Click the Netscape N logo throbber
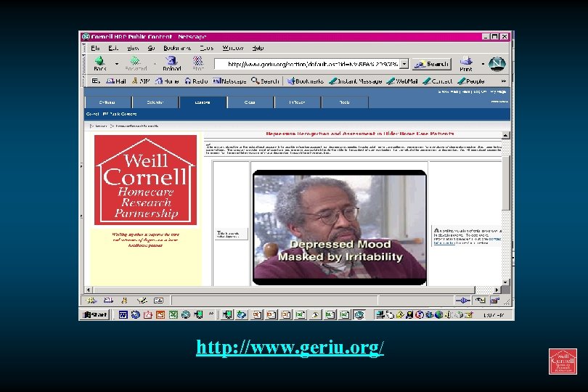Screen dimensions: 588x392 point(497,64)
